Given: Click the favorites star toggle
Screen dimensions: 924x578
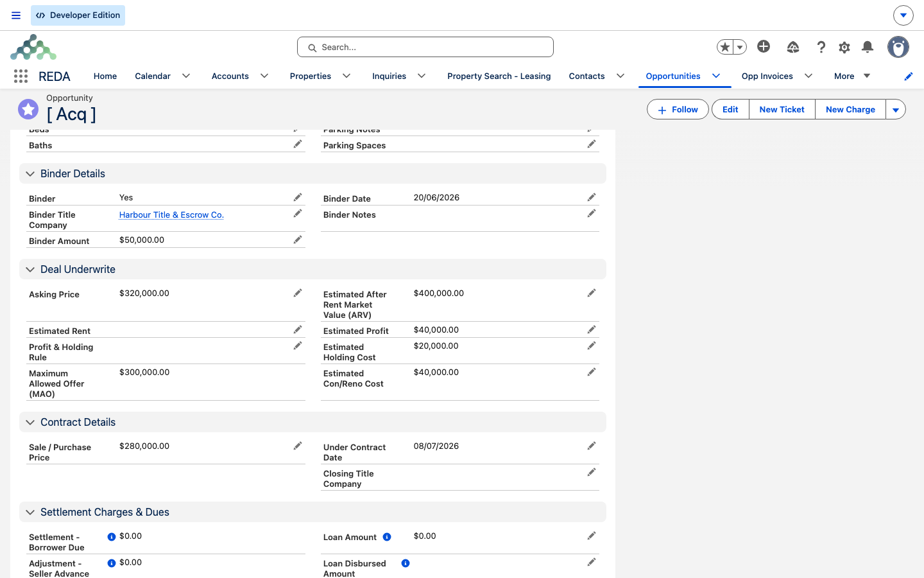Looking at the screenshot, I should tap(725, 47).
